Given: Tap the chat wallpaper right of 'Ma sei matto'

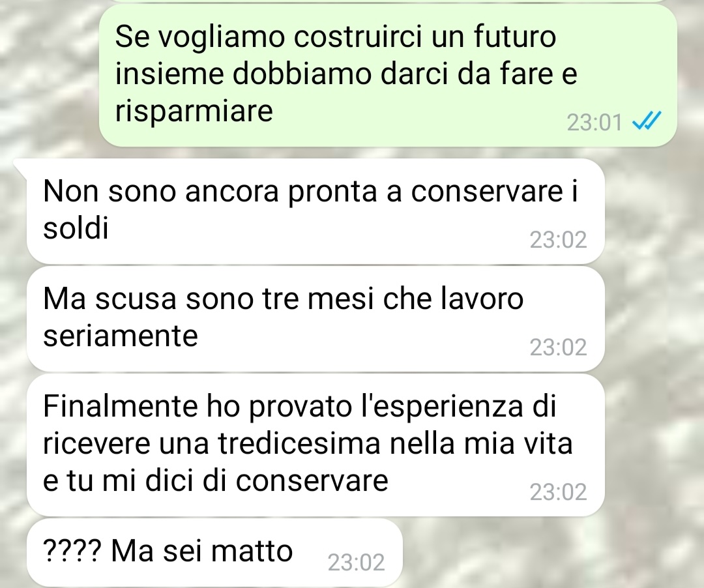Looking at the screenshot, I should pos(552,553).
